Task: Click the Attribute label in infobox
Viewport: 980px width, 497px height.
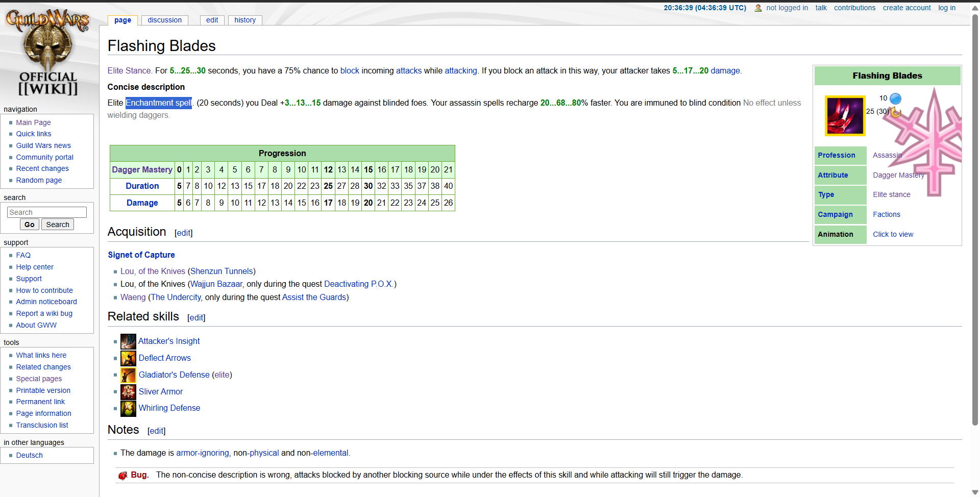Action: click(x=832, y=175)
